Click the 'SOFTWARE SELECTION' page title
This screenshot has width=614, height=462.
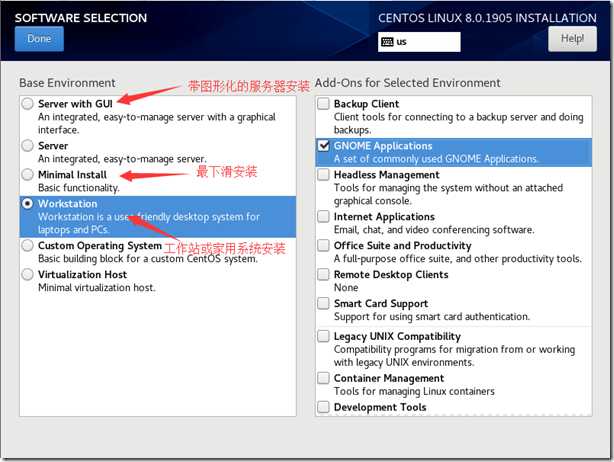click(81, 18)
